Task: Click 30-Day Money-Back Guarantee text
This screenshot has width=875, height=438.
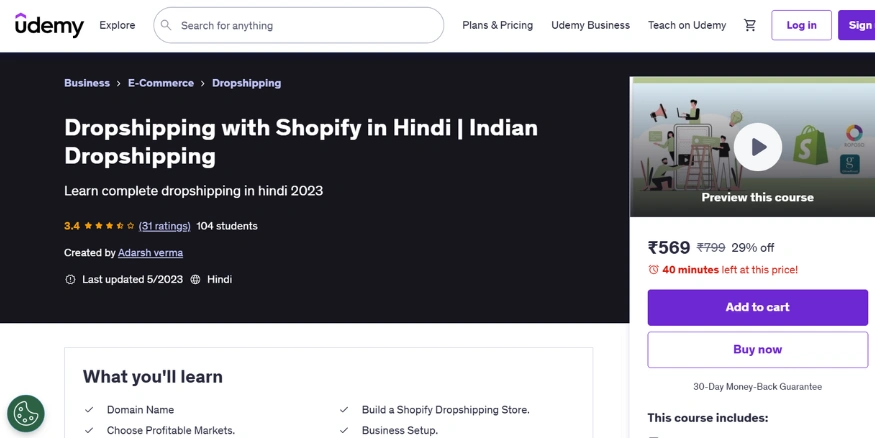Action: (x=757, y=387)
